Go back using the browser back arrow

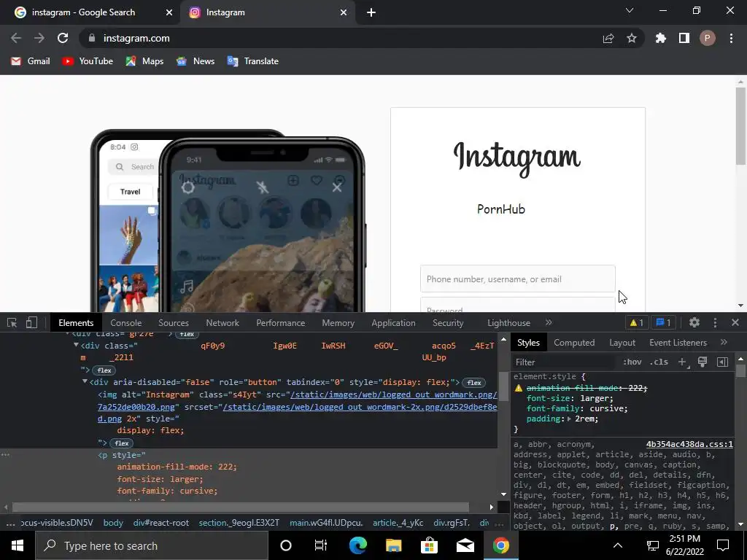(16, 38)
